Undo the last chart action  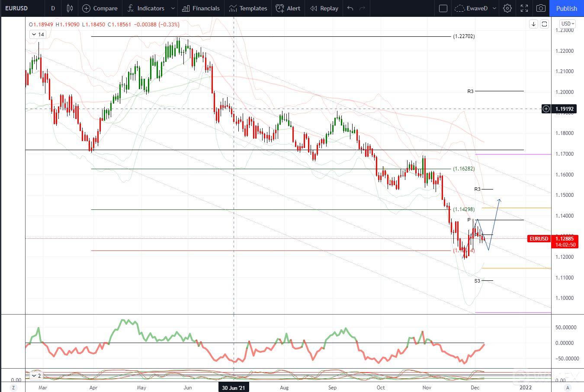pyautogui.click(x=350, y=8)
